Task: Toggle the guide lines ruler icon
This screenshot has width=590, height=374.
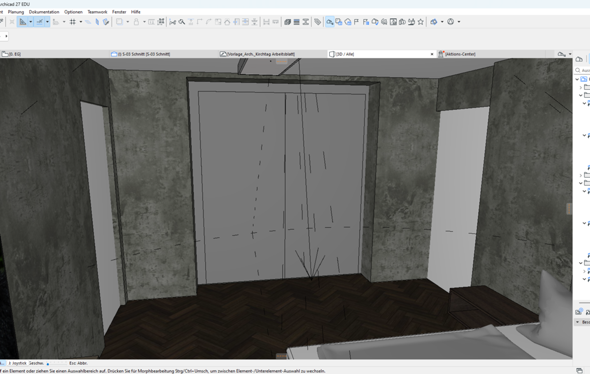Action: click(23, 22)
